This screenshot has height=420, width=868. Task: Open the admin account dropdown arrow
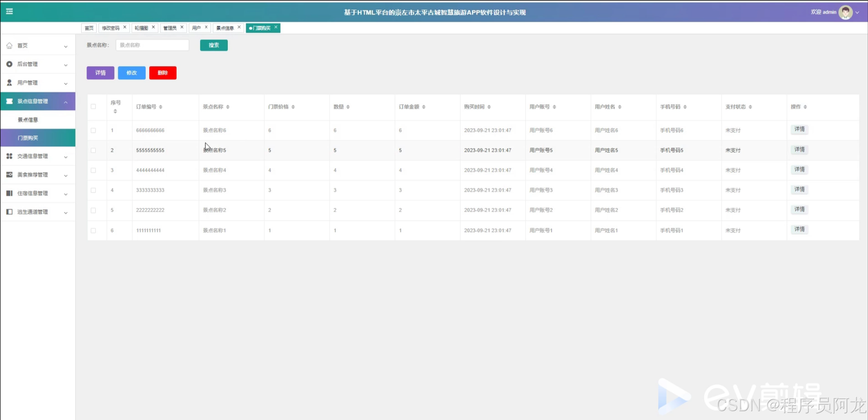[x=858, y=12]
